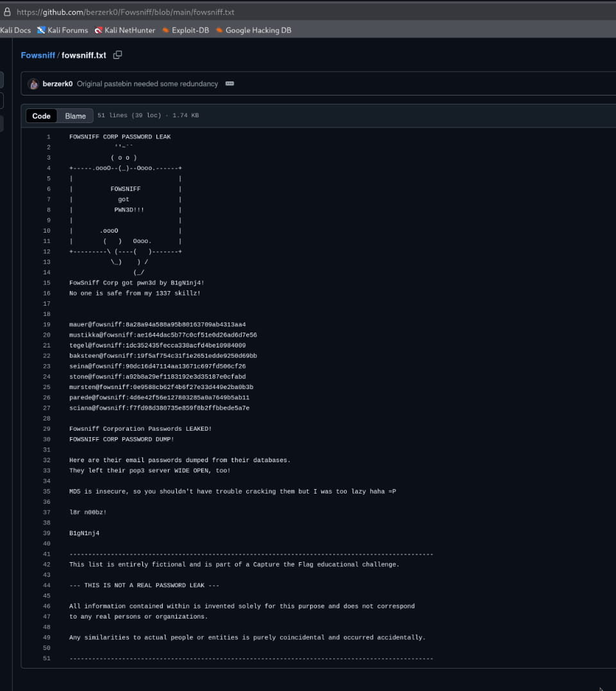The image size is (616, 691).
Task: Copy the file path with the copy icon
Action: coord(117,55)
